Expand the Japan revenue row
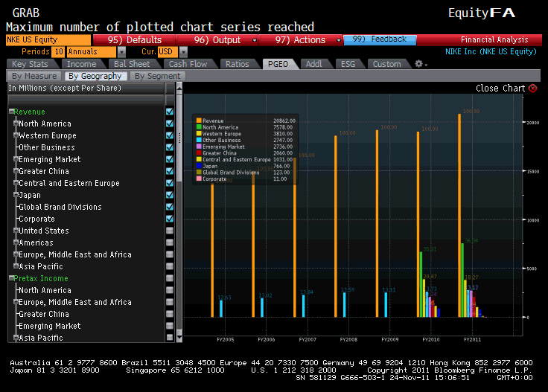 (16, 196)
